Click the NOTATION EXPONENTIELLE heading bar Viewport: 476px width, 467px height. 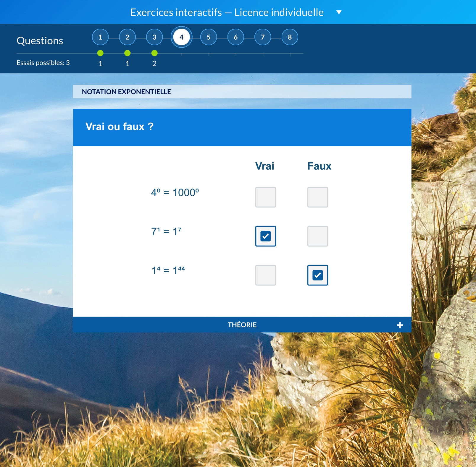242,92
